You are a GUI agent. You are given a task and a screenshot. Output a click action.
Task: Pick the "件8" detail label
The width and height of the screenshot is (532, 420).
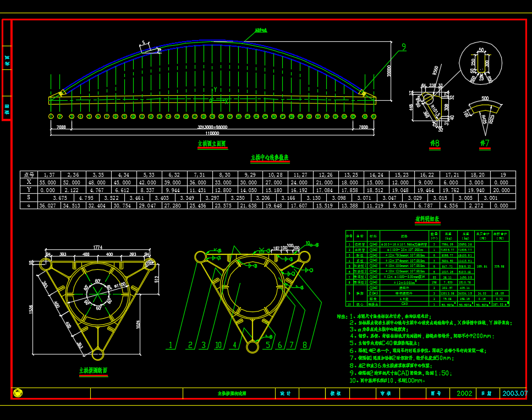point(435,143)
